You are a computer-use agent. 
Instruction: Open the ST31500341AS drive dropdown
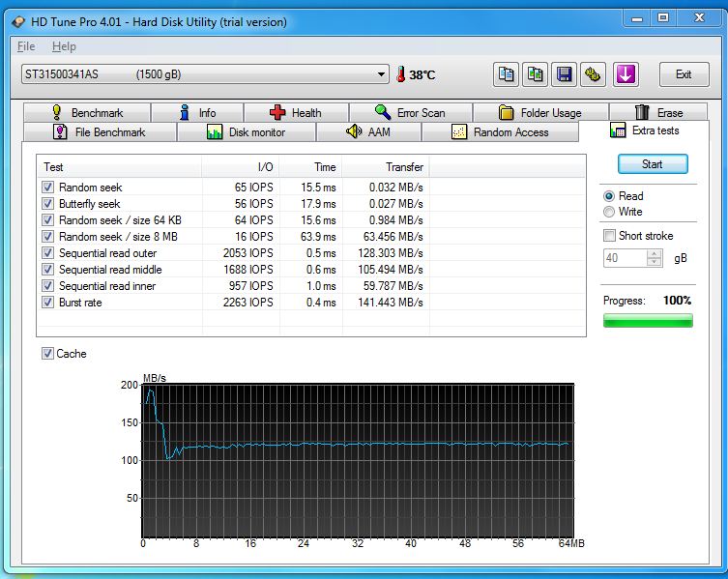(205, 74)
